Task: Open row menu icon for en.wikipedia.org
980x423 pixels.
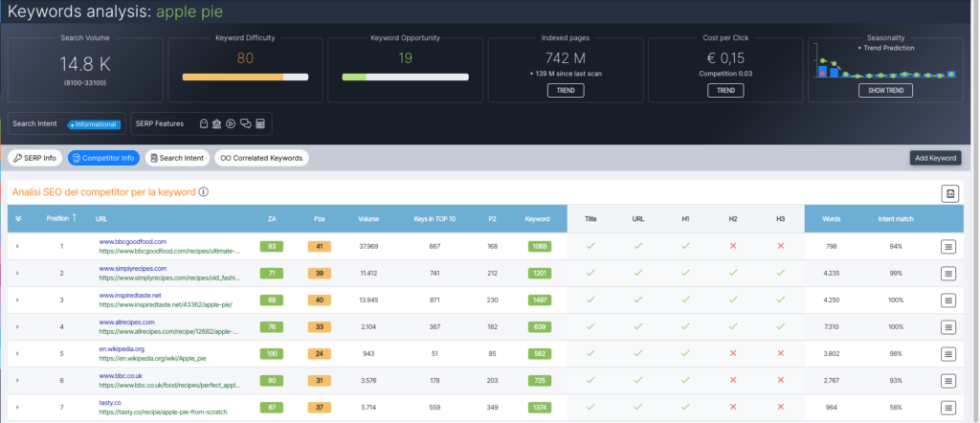Action: (x=948, y=354)
